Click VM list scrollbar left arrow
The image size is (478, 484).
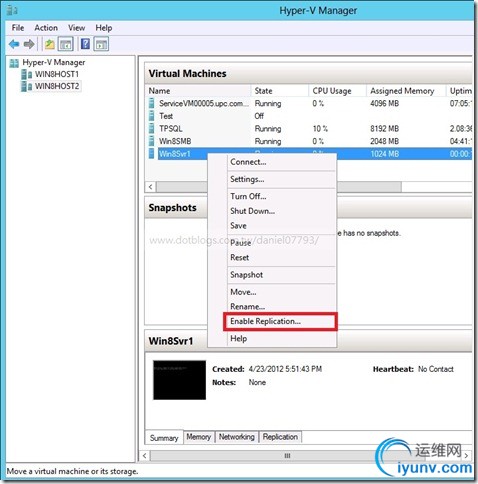[151, 187]
